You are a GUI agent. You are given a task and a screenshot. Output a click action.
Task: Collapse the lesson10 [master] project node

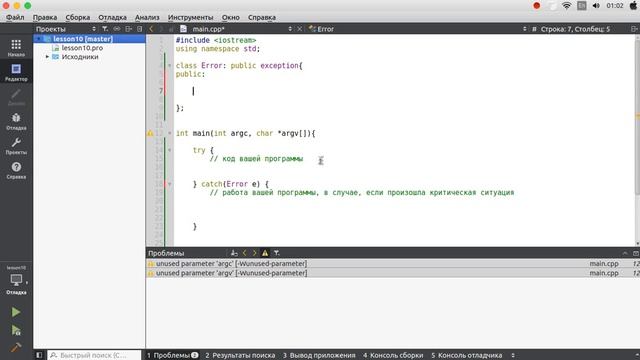pos(39,39)
